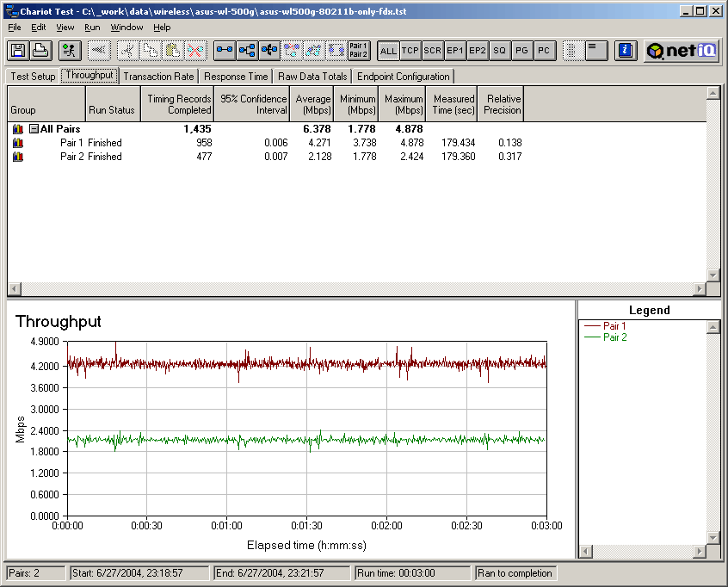Toggle the ALL filter button
The width and height of the screenshot is (728, 587).
[388, 51]
